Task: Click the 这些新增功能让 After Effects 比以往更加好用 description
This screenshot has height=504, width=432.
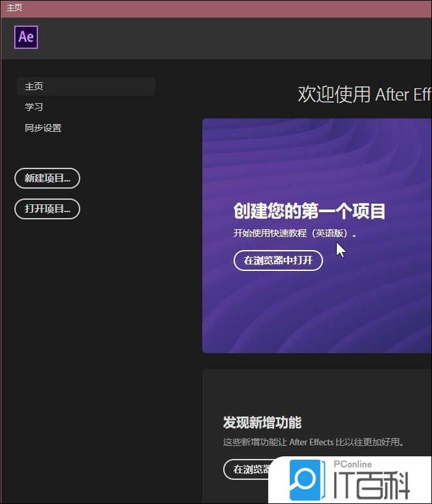Action: coord(313,442)
